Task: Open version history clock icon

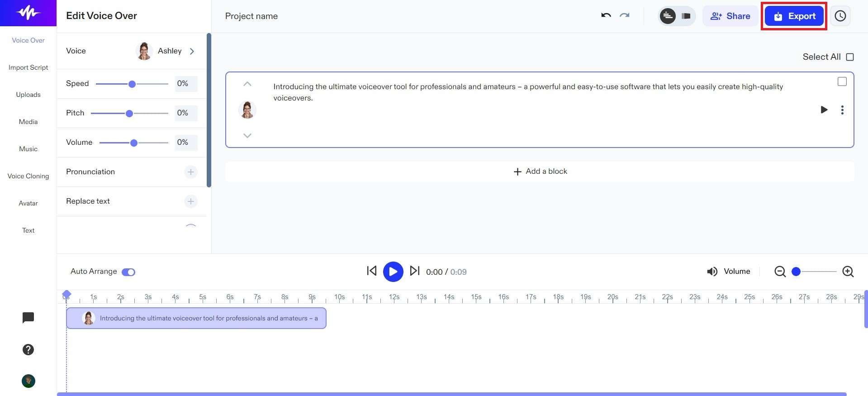Action: coord(840,16)
